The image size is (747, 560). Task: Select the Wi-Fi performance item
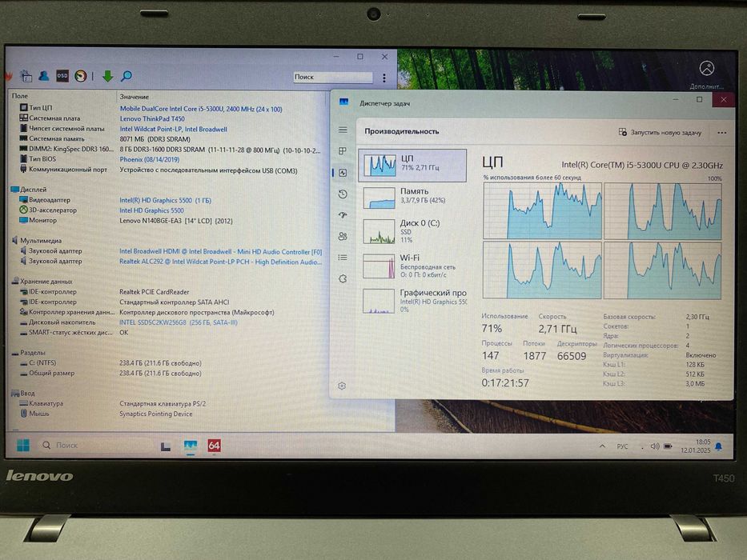pos(412,266)
